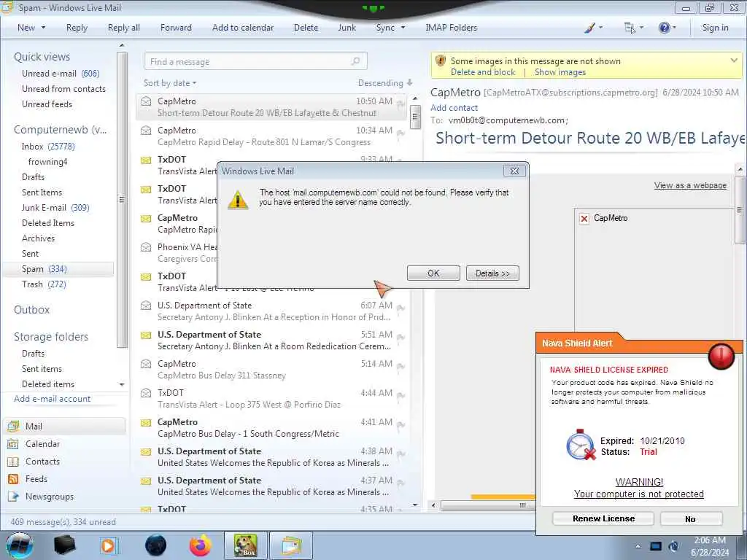The width and height of the screenshot is (747, 560).
Task: Open media player taskbar icon
Action: 109,545
